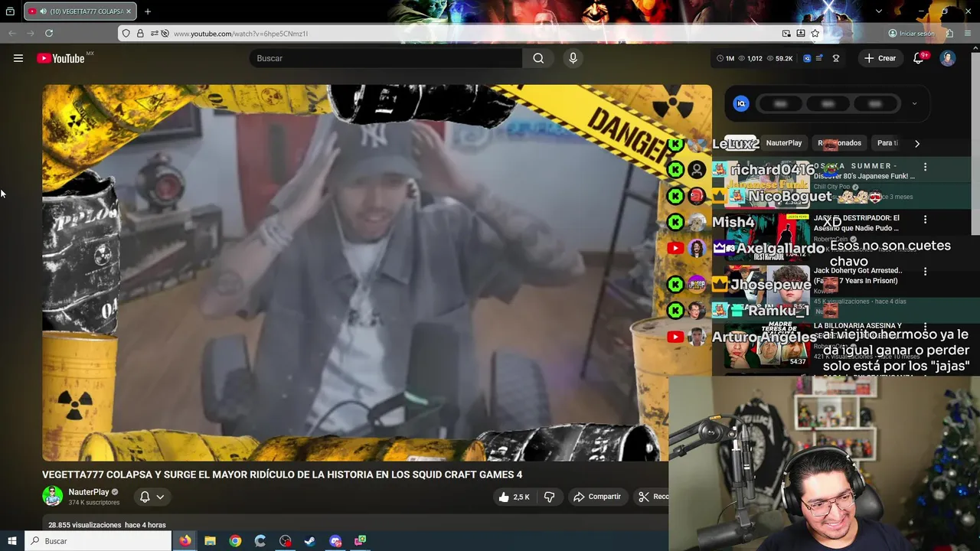The image size is (980, 551).
Task: Click the tracking protection shield icon
Action: [x=126, y=33]
